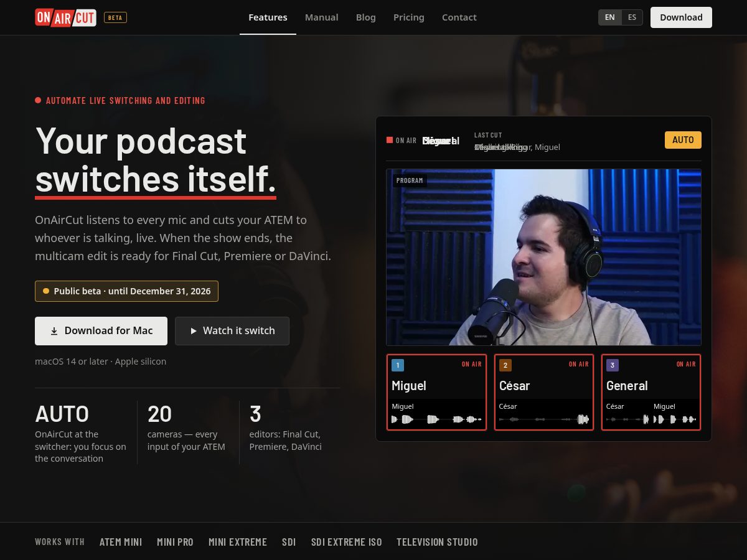The image size is (747, 560).
Task: Switch language to EN
Action: (610, 17)
